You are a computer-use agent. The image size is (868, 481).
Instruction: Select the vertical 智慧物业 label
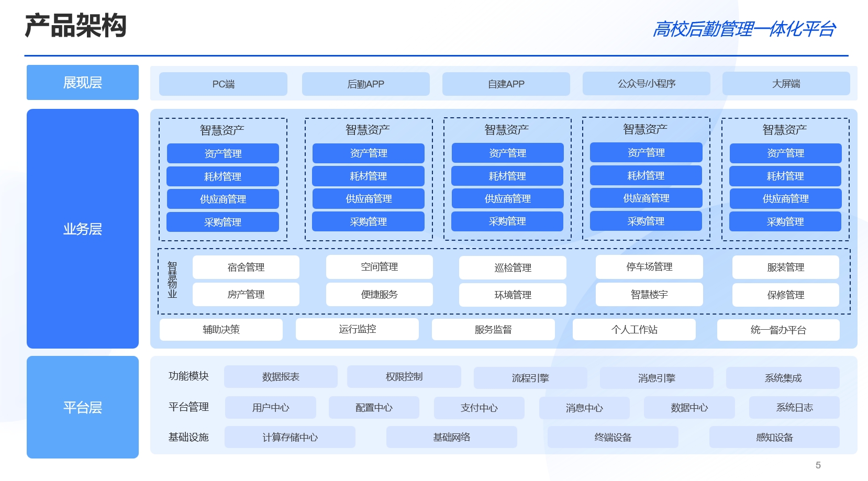[x=172, y=280]
